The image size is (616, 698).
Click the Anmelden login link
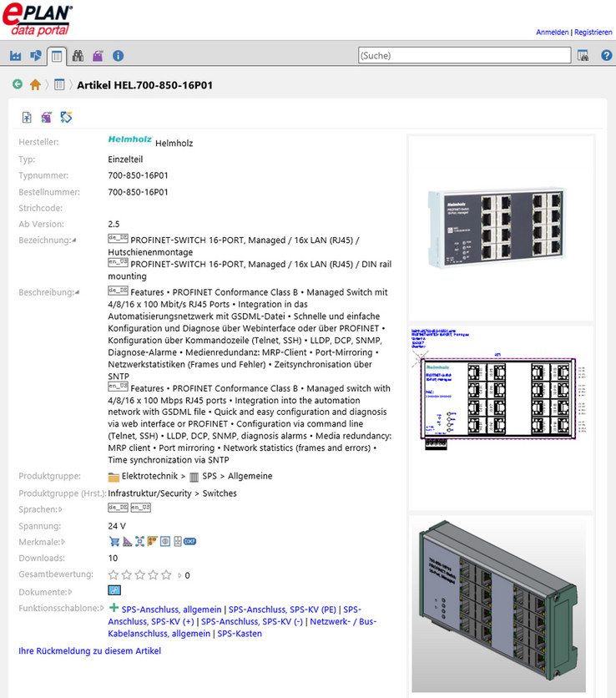(x=552, y=32)
